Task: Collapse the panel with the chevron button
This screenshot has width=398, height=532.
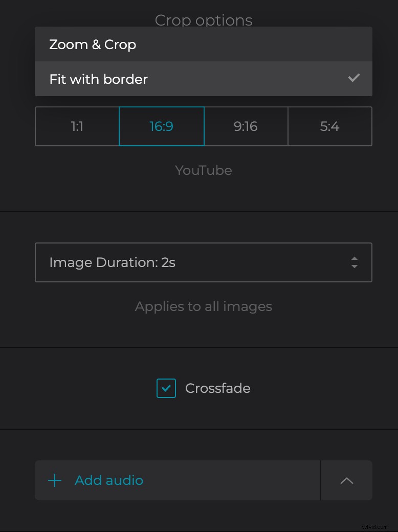Action: pyautogui.click(x=346, y=480)
